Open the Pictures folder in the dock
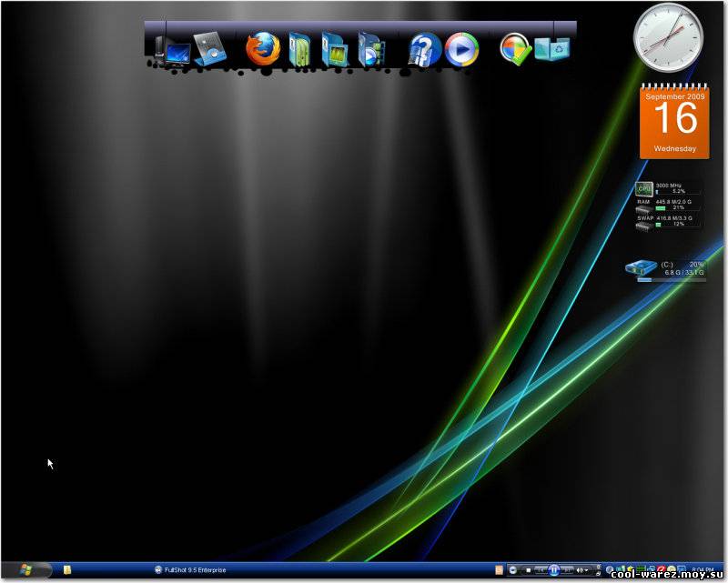Viewport: 728px width, 583px height. [x=335, y=49]
